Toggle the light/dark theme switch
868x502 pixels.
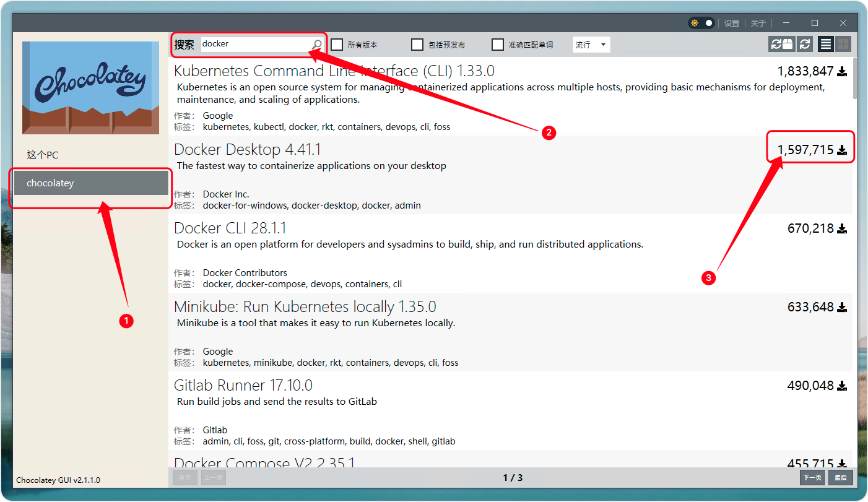(x=701, y=23)
